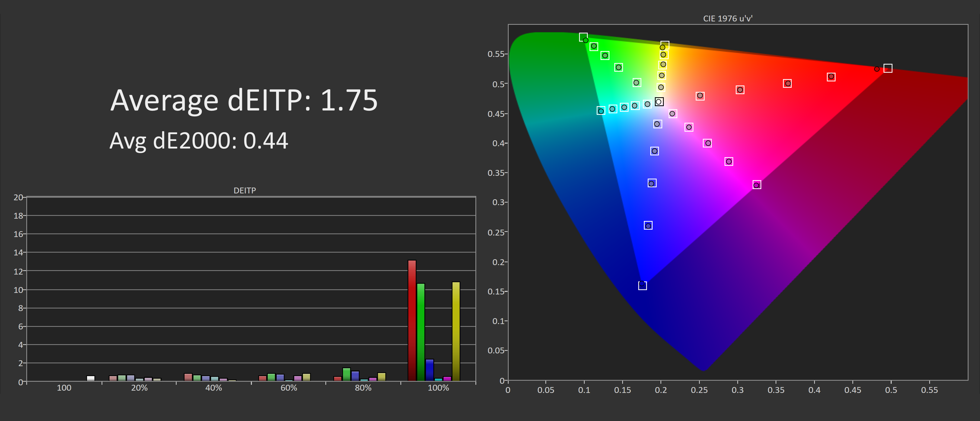Click the green 100% saturation bar
The height and width of the screenshot is (421, 980).
point(420,332)
